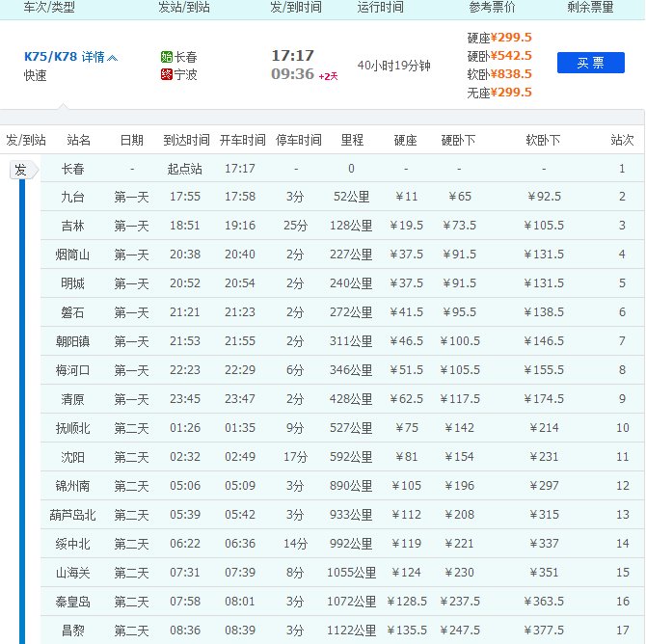Click 第二天 date cell for 抚顺北
This screenshot has width=646, height=644.
click(x=131, y=428)
